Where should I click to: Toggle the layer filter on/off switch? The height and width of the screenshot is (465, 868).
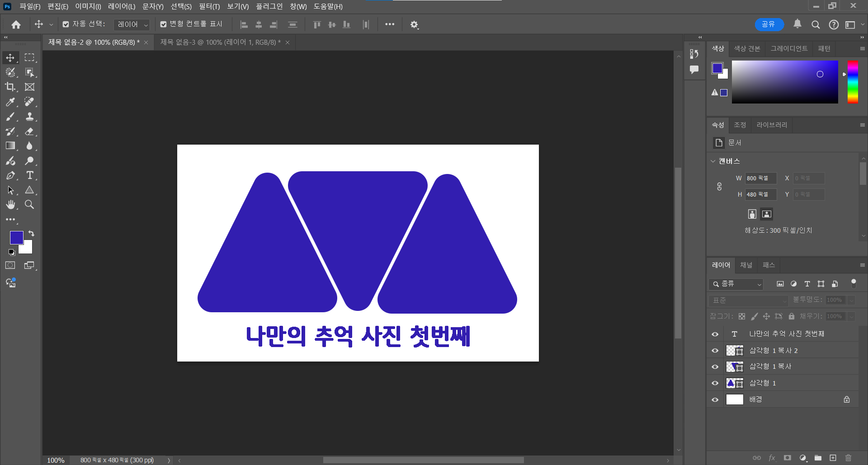click(x=854, y=283)
